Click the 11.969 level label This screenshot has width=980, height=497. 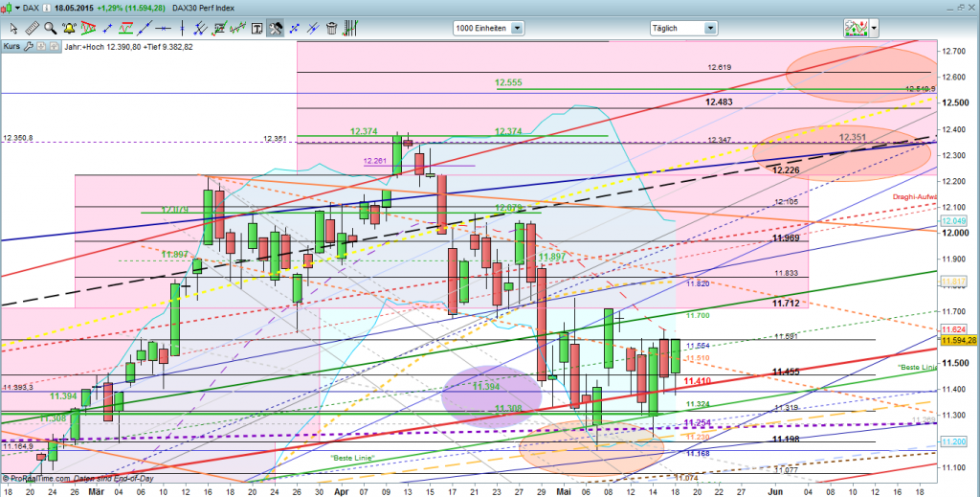(786, 238)
